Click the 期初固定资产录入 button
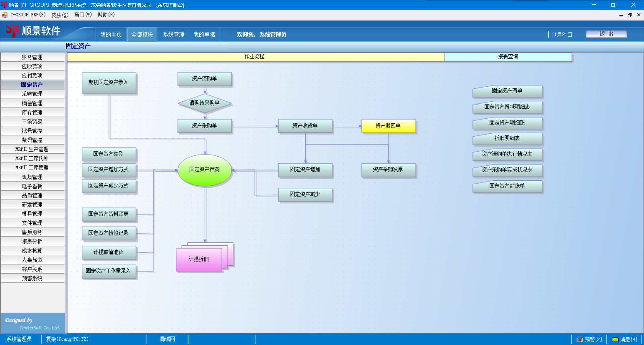This screenshot has height=345, width=644. pos(109,83)
